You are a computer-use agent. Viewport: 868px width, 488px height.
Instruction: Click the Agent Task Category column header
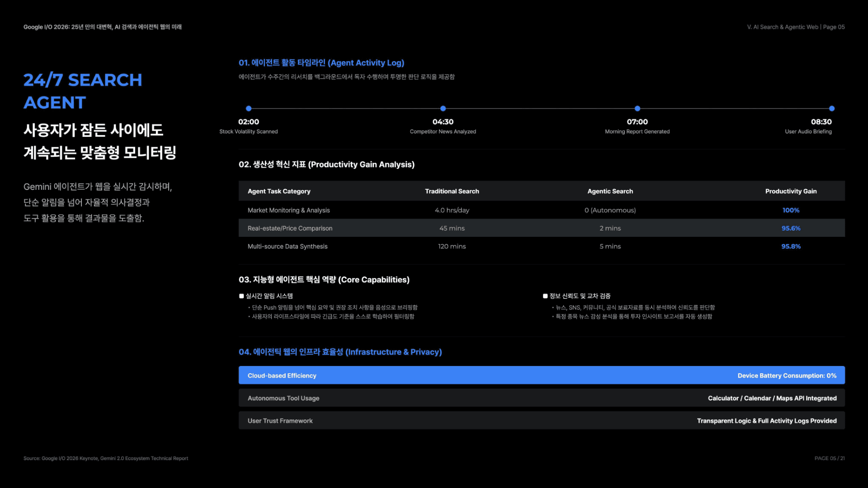(279, 191)
